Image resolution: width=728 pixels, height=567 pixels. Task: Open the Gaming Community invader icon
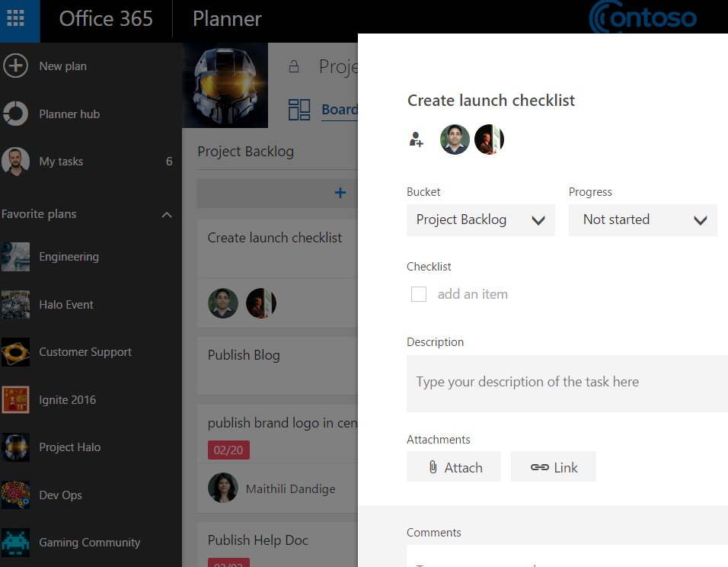(x=15, y=543)
